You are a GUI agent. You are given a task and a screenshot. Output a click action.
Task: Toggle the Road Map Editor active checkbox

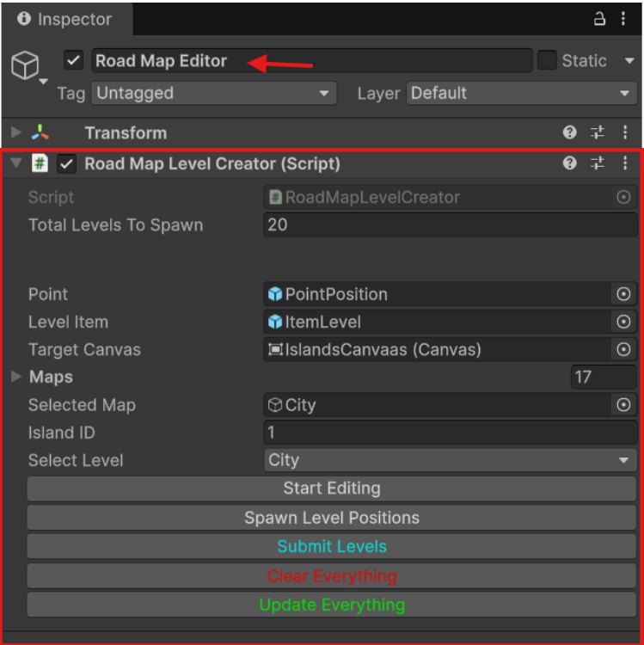coord(73,60)
